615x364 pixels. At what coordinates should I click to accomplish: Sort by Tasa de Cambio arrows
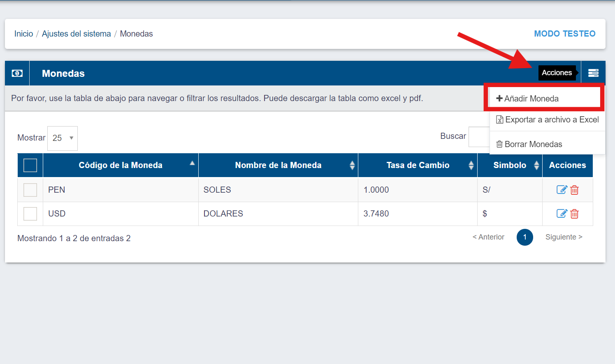[471, 165]
